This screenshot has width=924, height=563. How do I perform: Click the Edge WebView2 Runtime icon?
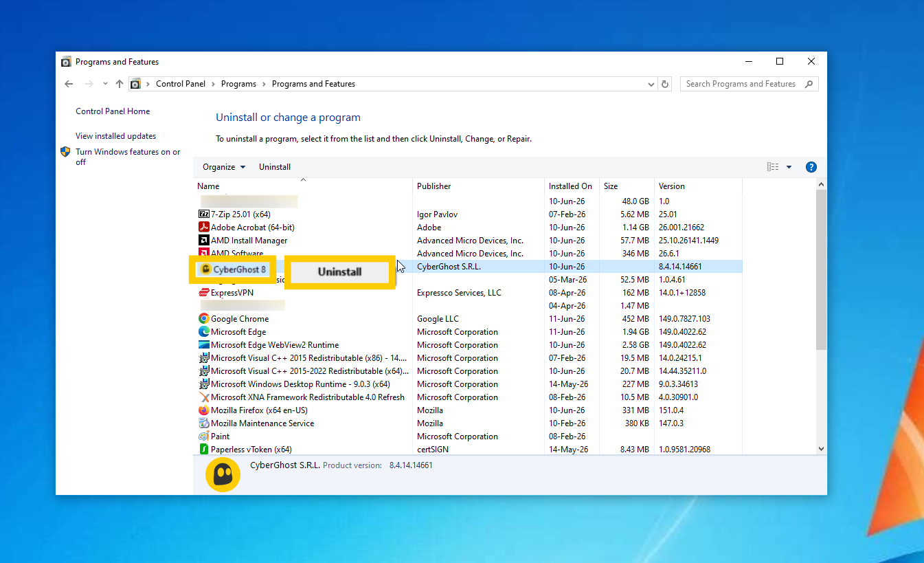[x=203, y=345]
